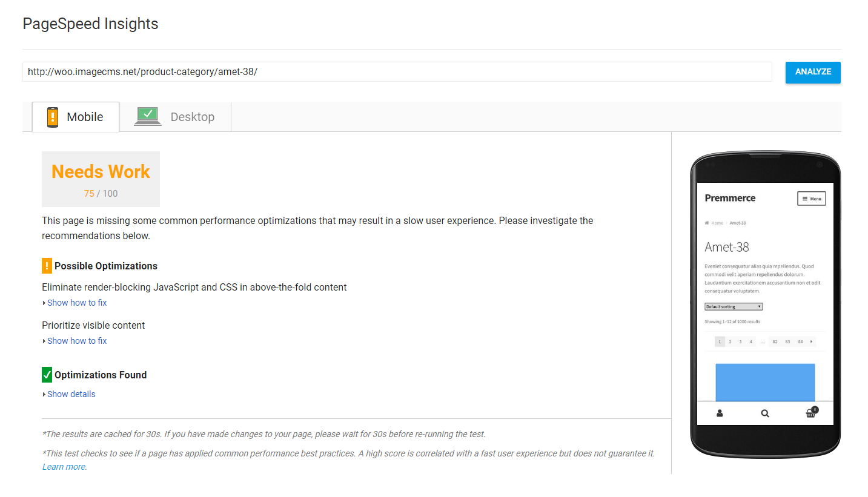Click the green checkmark Optimizations Found icon

click(47, 375)
